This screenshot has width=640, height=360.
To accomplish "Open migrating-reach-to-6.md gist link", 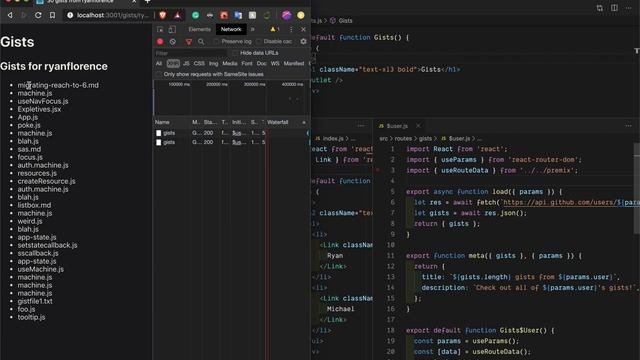I will point(58,85).
